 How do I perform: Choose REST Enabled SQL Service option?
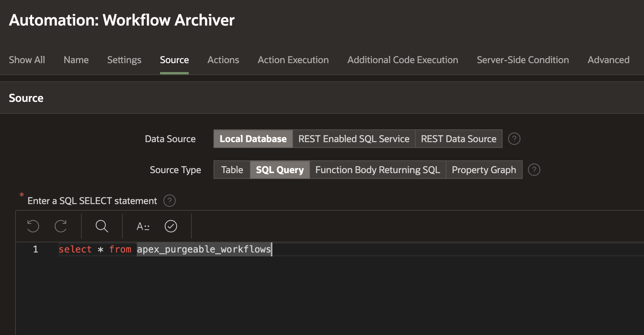354,139
